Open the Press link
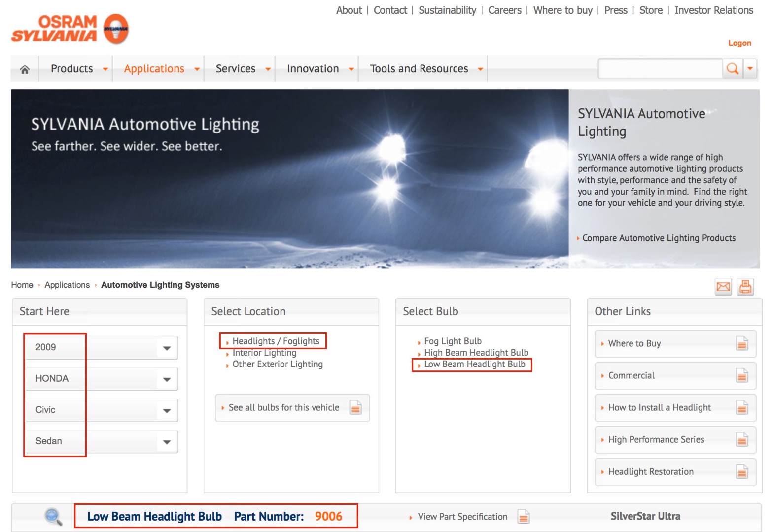The height and width of the screenshot is (532, 772). click(x=616, y=10)
